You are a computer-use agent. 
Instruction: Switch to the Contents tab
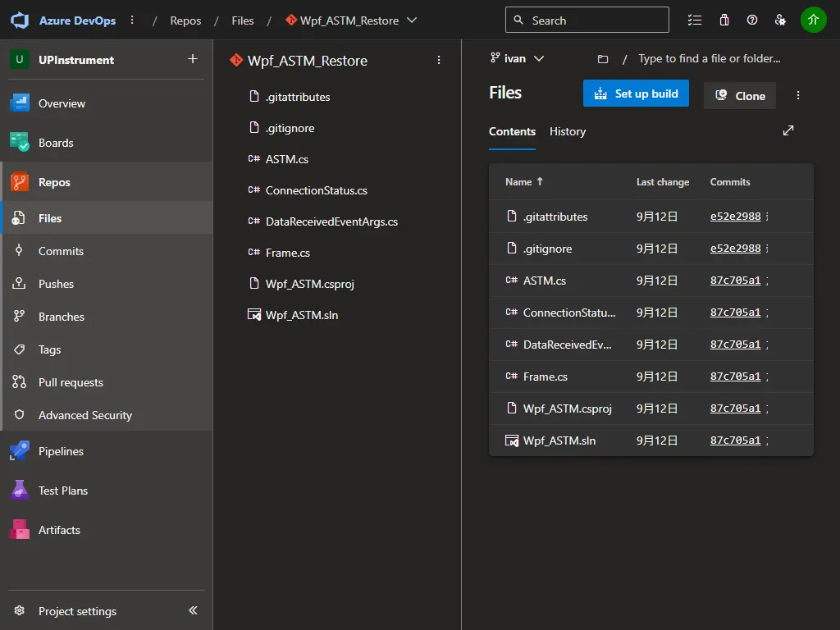[x=512, y=131]
